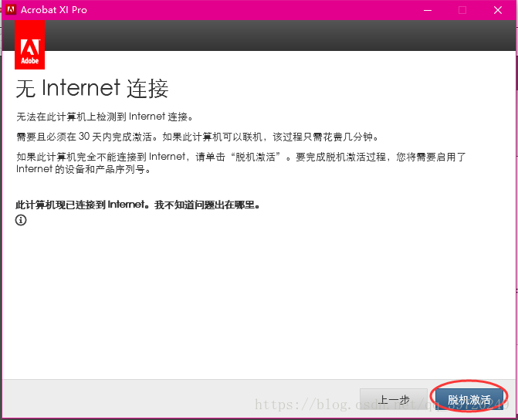This screenshot has width=518, height=420.
Task: Click the Acrobat XI Pro title text
Action: (54, 10)
